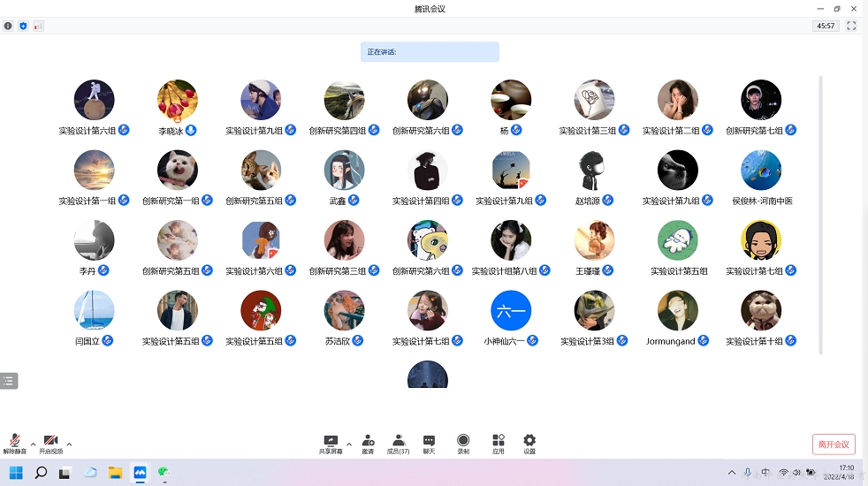This screenshot has width=868, height=486.
Task: Open the 应用 apps panel
Action: tap(499, 443)
